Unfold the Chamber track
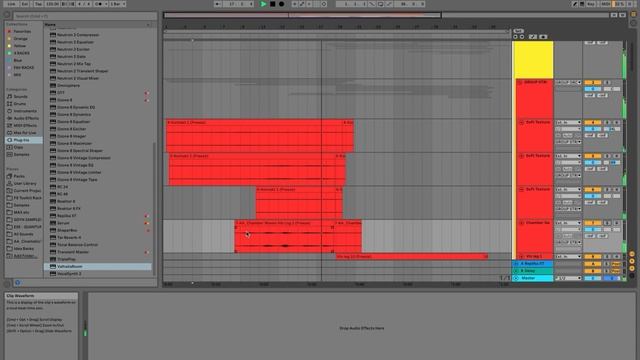 click(x=521, y=223)
